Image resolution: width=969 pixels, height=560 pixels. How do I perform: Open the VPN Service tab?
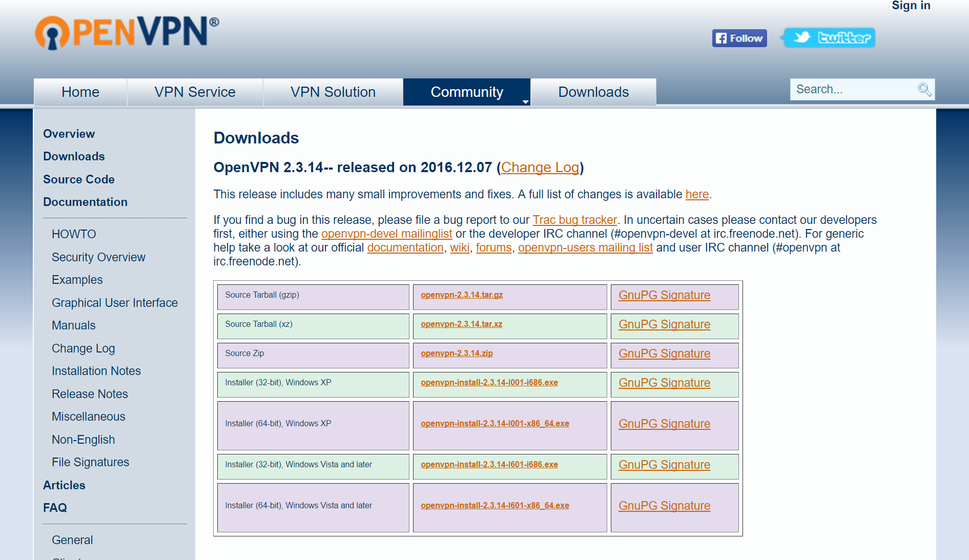coord(195,92)
